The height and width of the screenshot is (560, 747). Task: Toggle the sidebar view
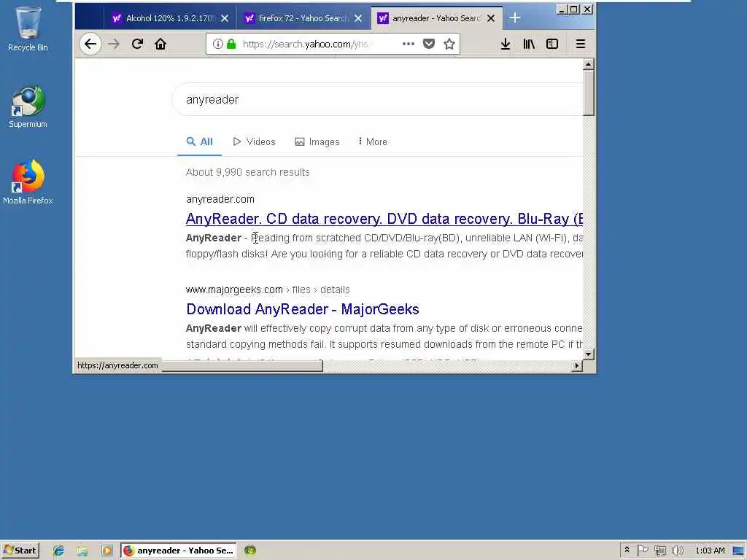tap(552, 44)
